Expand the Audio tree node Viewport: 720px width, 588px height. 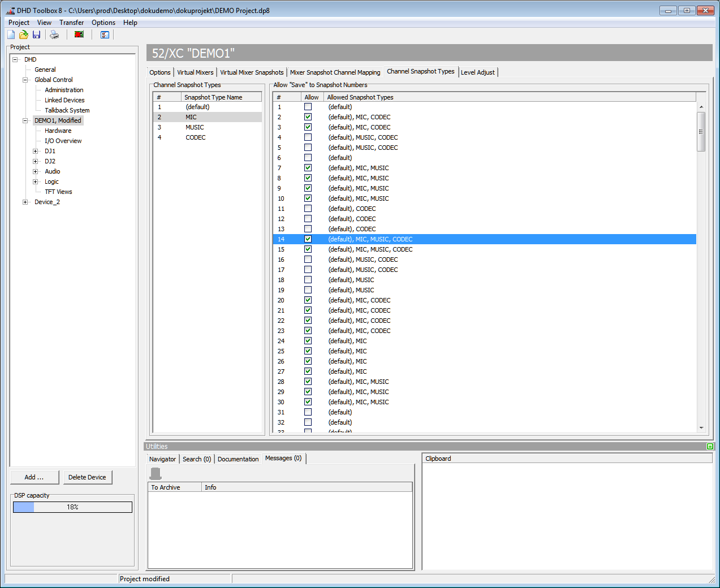(35, 171)
